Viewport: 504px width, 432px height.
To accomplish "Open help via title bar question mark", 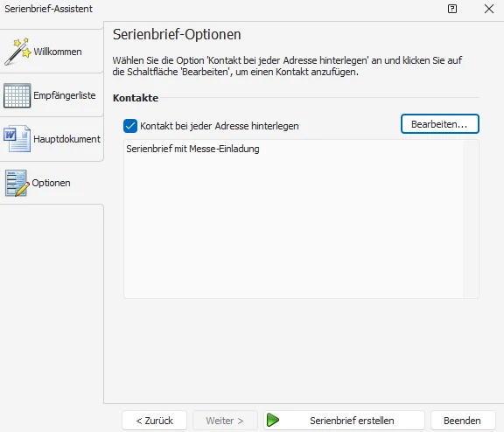I will pyautogui.click(x=452, y=9).
